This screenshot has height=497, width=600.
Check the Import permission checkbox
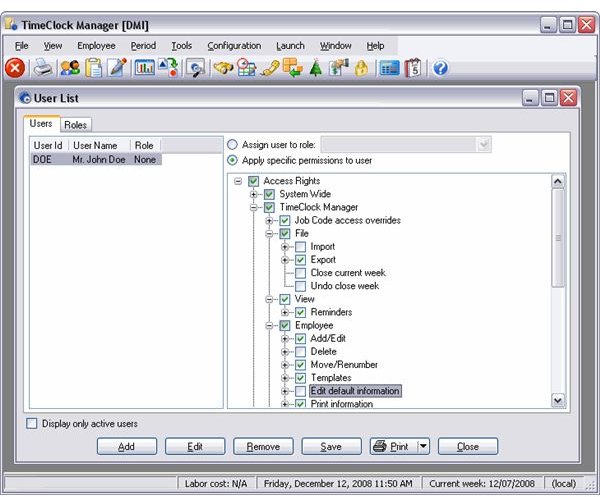[300, 247]
